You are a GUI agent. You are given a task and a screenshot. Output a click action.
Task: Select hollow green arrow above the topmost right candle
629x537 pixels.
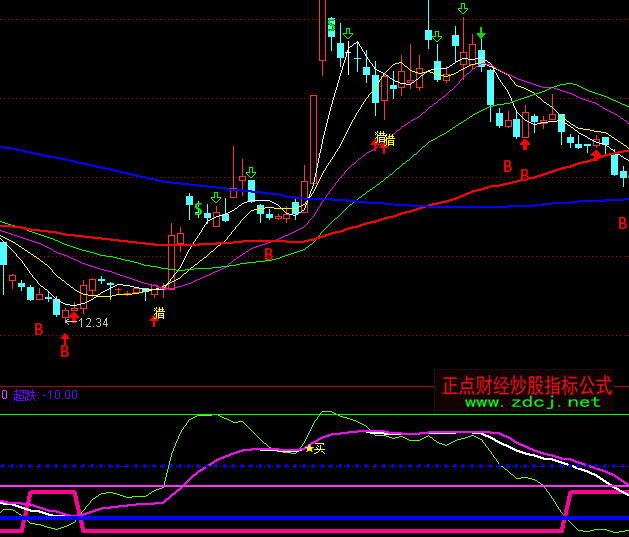coord(463,9)
